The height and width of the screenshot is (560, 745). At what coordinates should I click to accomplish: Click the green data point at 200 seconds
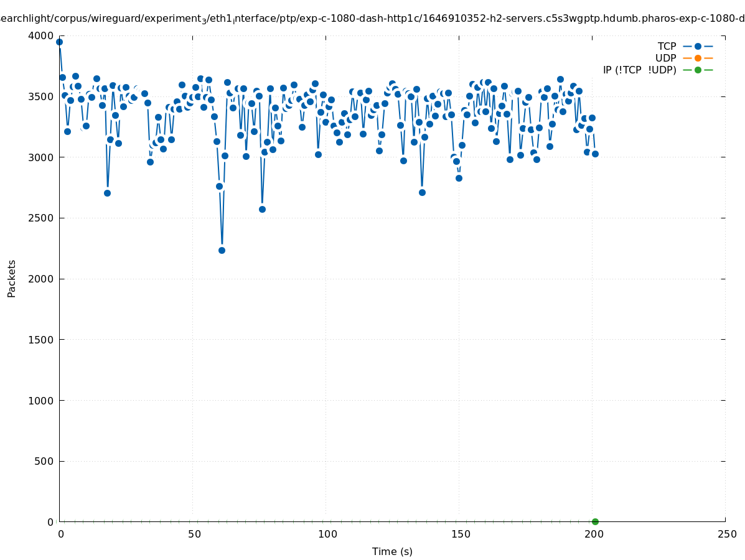point(595,521)
